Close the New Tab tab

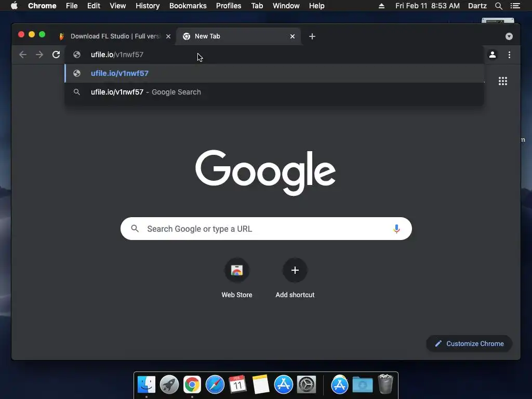pos(292,36)
